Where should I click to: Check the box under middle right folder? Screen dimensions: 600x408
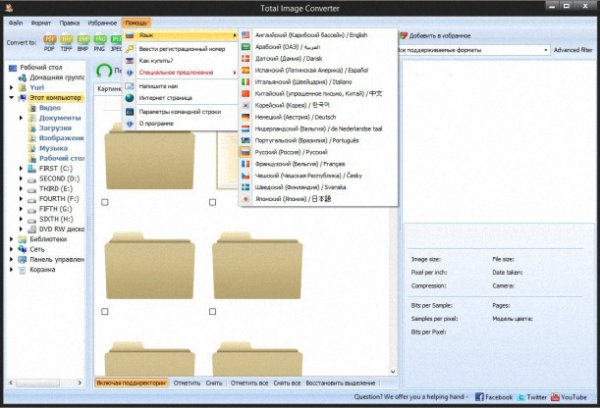point(212,312)
